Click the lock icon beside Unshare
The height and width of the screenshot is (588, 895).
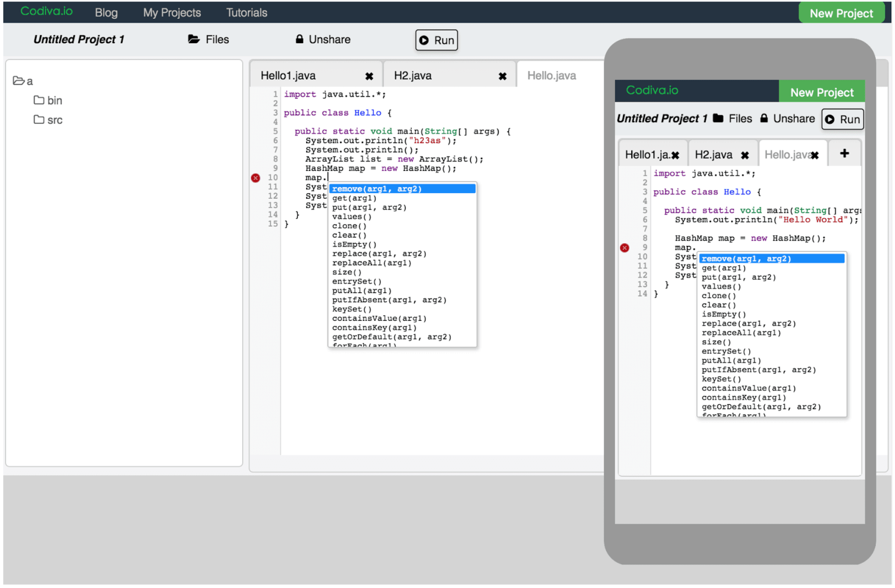click(x=299, y=39)
